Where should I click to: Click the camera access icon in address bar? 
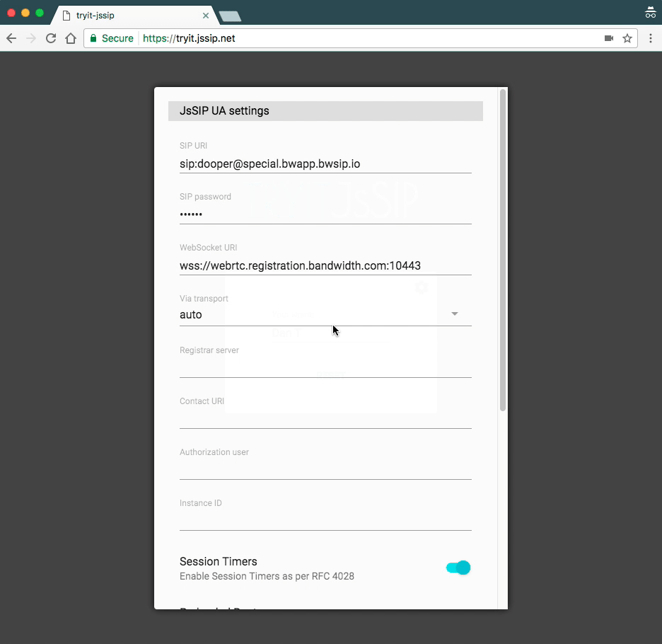tap(609, 38)
